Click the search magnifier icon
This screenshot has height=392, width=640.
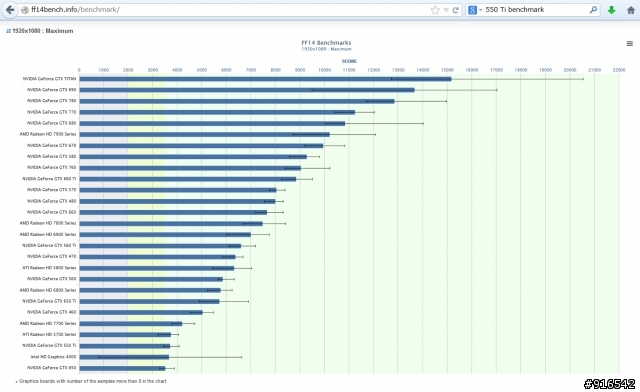point(593,9)
